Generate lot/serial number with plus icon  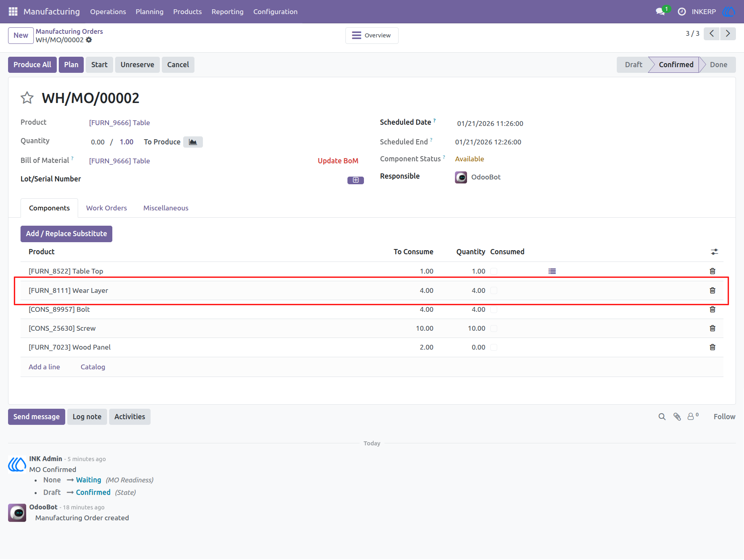tap(355, 180)
